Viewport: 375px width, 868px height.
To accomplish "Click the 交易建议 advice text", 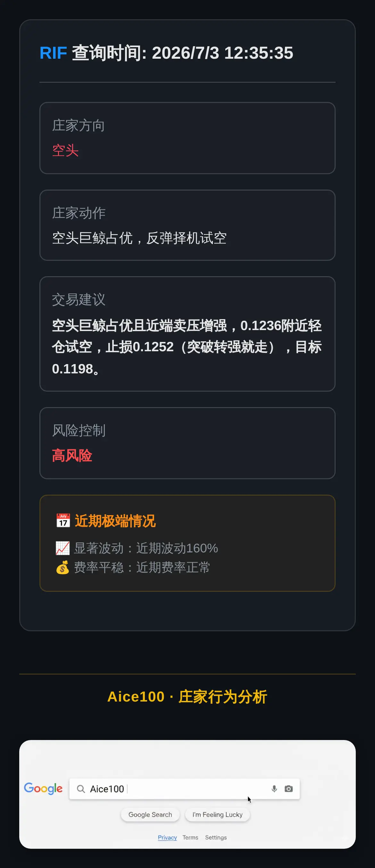I will pos(187,347).
